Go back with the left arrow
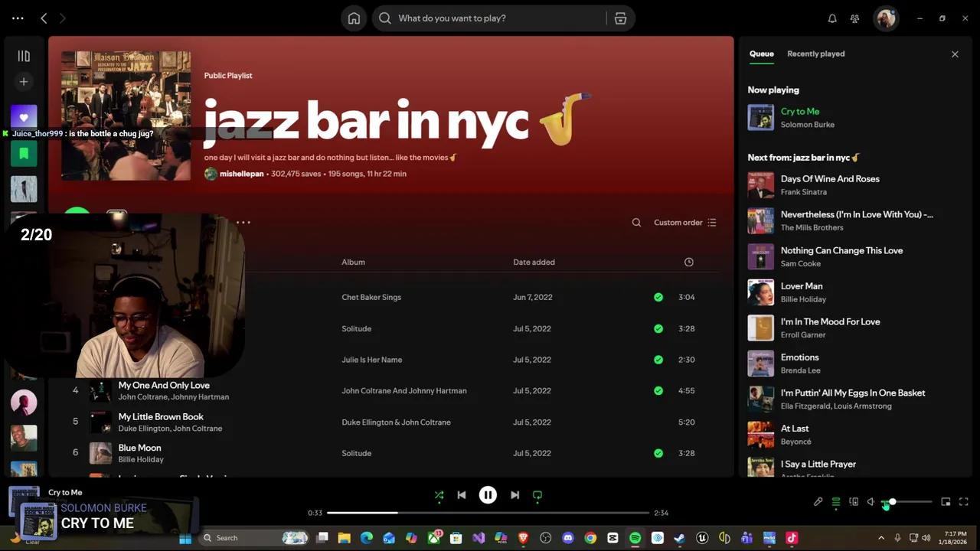 point(44,18)
